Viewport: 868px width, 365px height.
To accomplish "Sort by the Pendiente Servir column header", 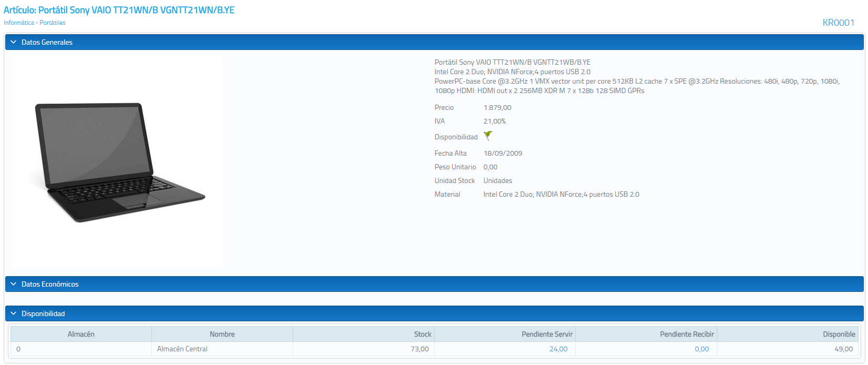I will [x=505, y=334].
